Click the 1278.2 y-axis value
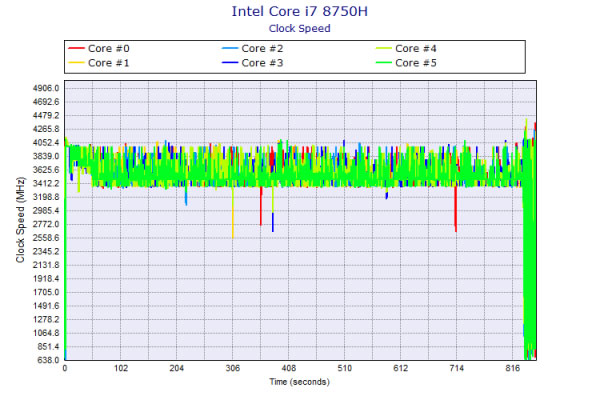This screenshot has height=400, width=600. (x=46, y=319)
